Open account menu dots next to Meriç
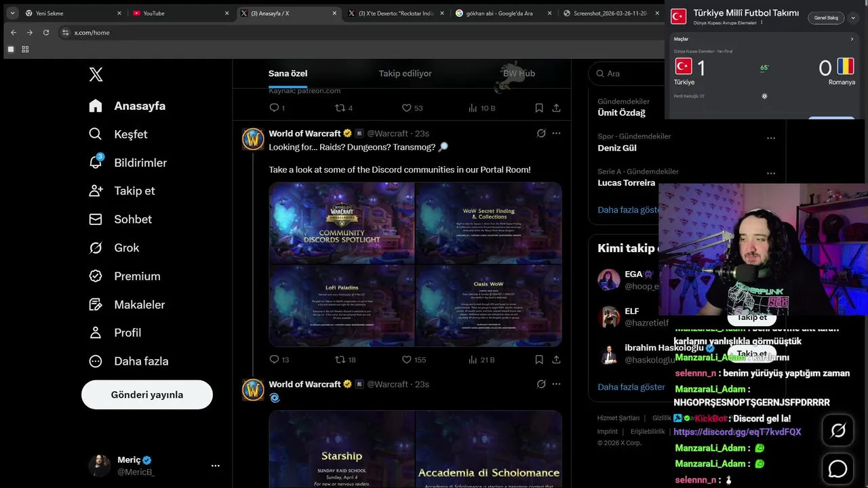Screen dimensions: 868x488 pos(215,466)
